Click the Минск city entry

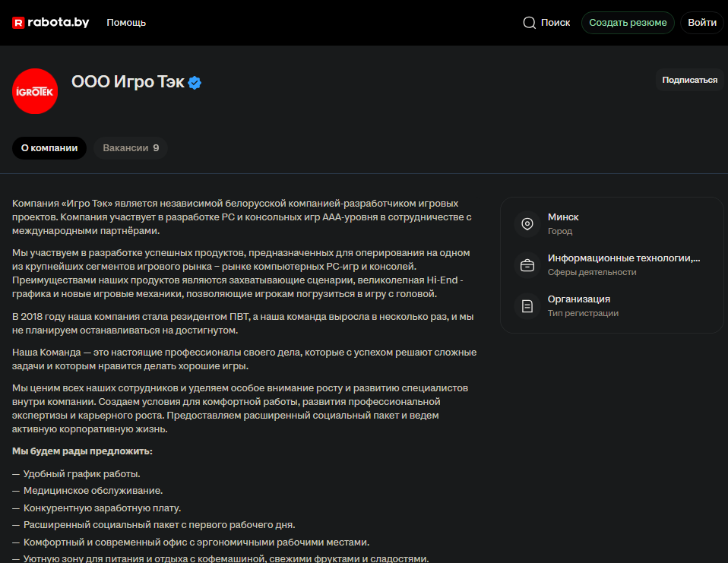[562, 217]
